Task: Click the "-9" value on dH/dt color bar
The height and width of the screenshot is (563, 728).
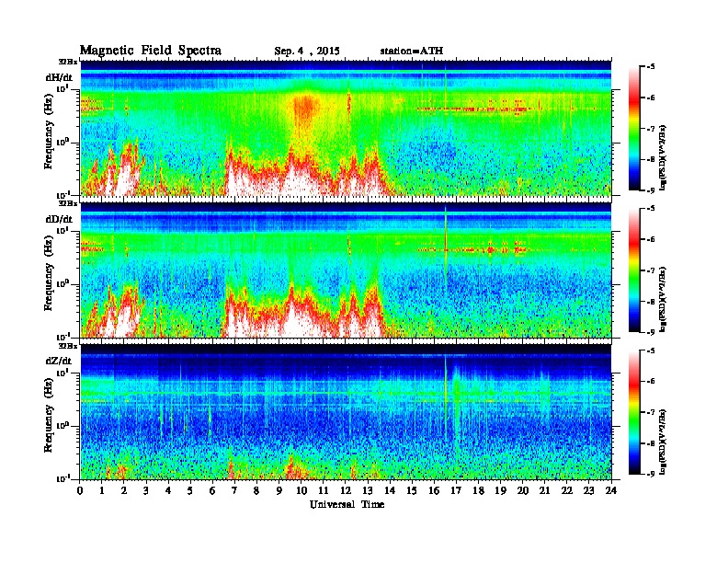Action: [x=651, y=190]
